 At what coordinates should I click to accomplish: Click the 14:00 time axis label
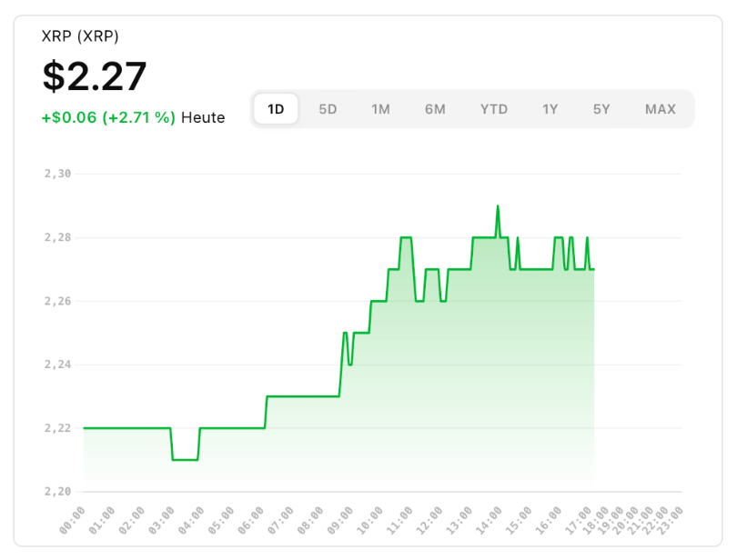coord(489,521)
